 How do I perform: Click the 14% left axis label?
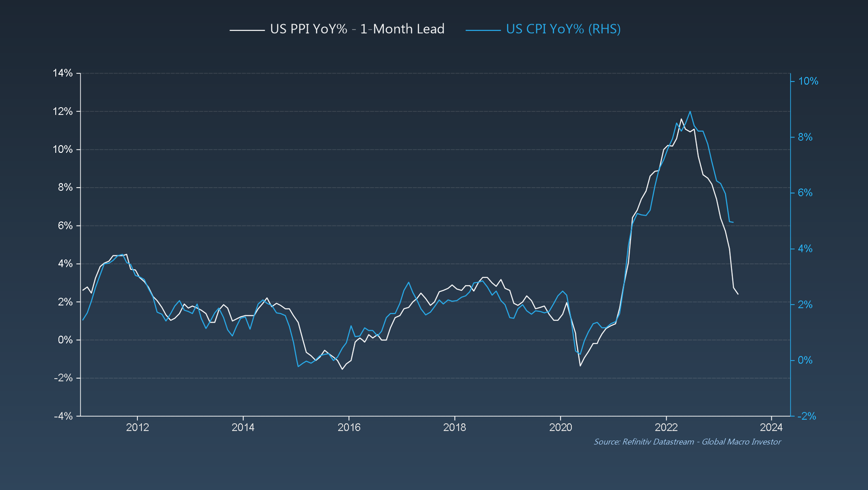point(63,73)
